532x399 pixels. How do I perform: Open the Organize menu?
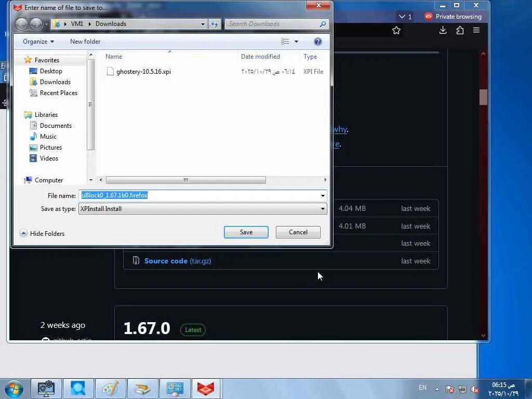pyautogui.click(x=38, y=42)
